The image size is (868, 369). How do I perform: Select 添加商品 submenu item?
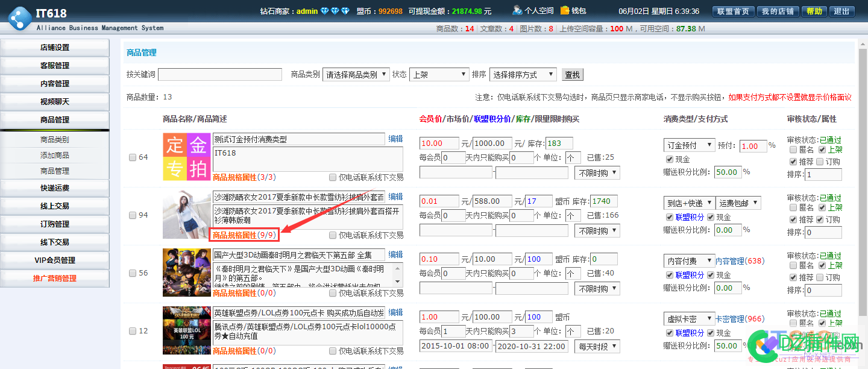pyautogui.click(x=55, y=156)
